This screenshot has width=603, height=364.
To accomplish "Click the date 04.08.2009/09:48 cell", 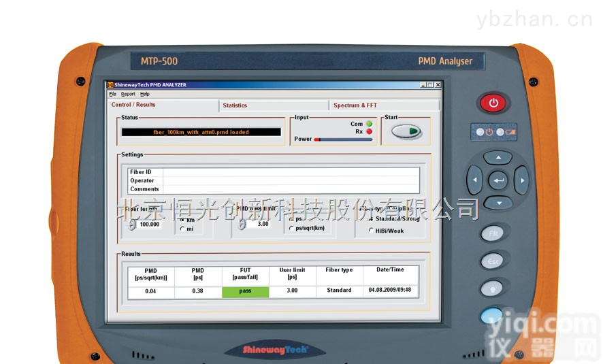I will 390,290.
